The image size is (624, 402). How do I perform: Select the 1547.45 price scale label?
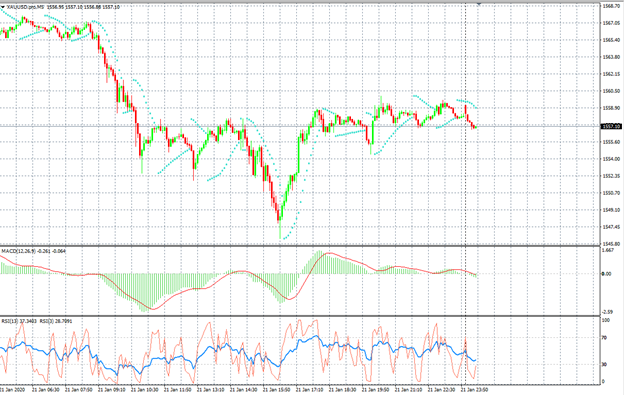coord(611,227)
